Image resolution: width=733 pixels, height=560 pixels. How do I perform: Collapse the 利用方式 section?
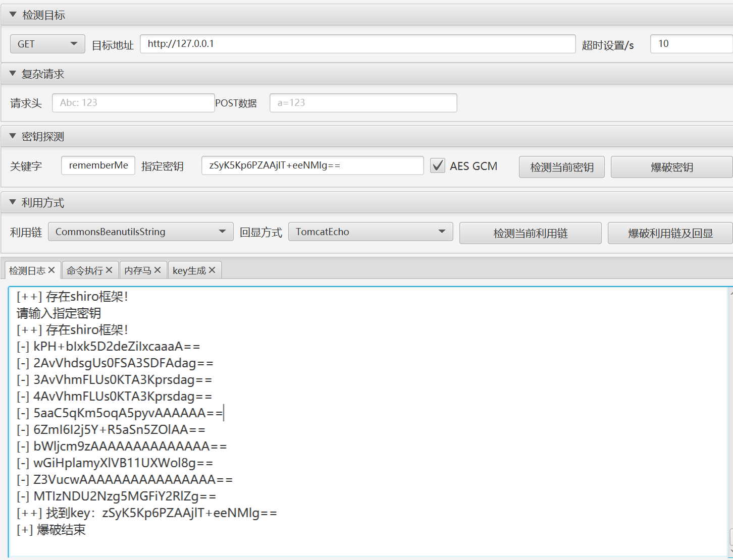pyautogui.click(x=13, y=202)
